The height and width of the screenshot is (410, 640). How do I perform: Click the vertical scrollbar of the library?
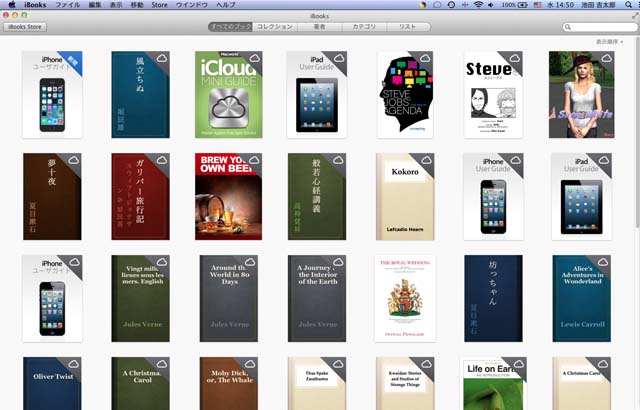tap(637, 133)
